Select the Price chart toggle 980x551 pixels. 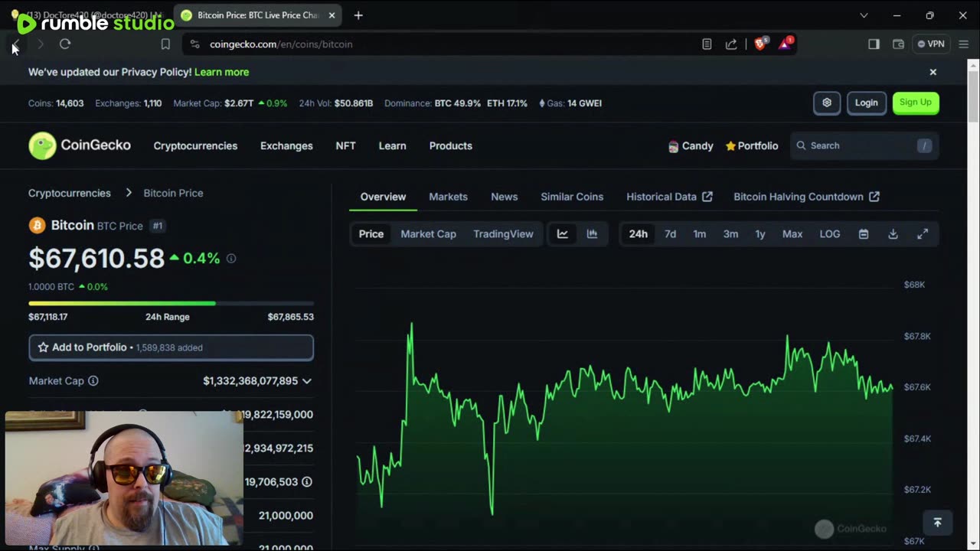(x=371, y=234)
